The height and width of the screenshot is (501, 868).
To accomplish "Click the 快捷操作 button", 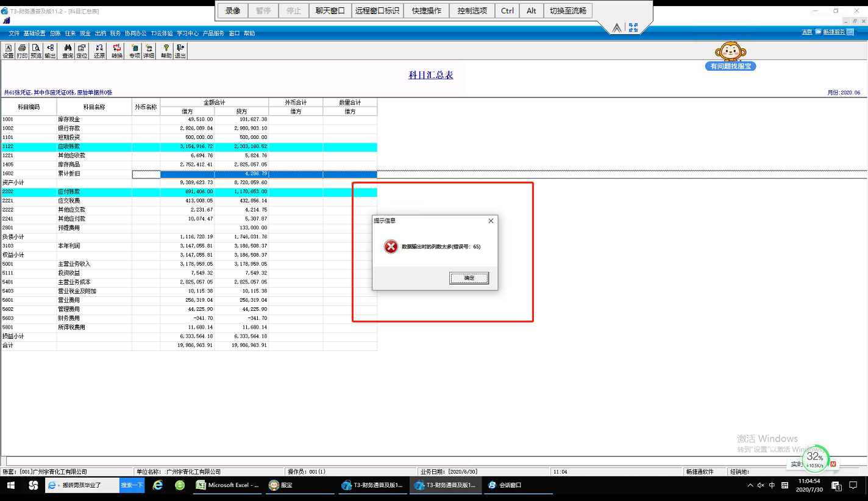I will (x=427, y=10).
